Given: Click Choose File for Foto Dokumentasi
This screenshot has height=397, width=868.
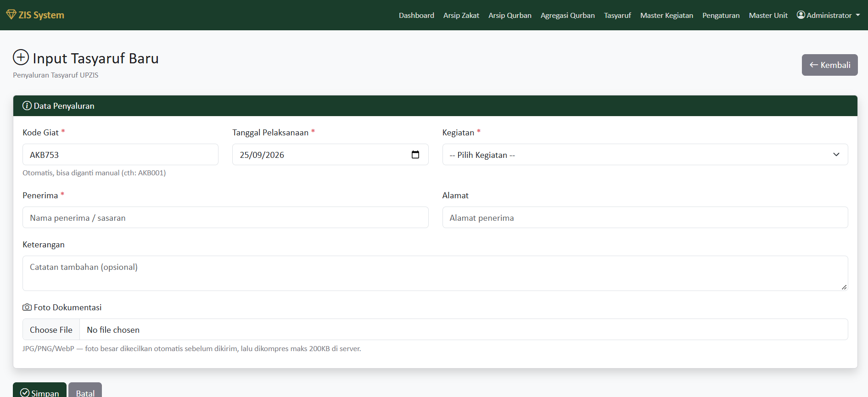Looking at the screenshot, I should click(51, 330).
